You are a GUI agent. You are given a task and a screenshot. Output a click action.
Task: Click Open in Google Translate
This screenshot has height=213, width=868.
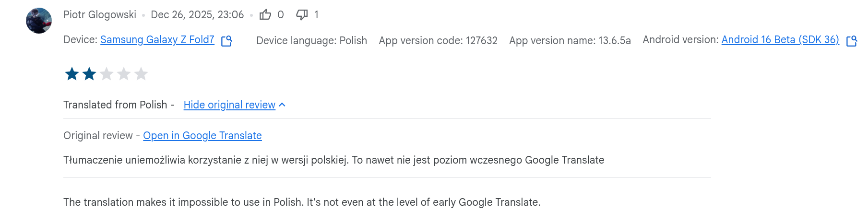pyautogui.click(x=202, y=136)
